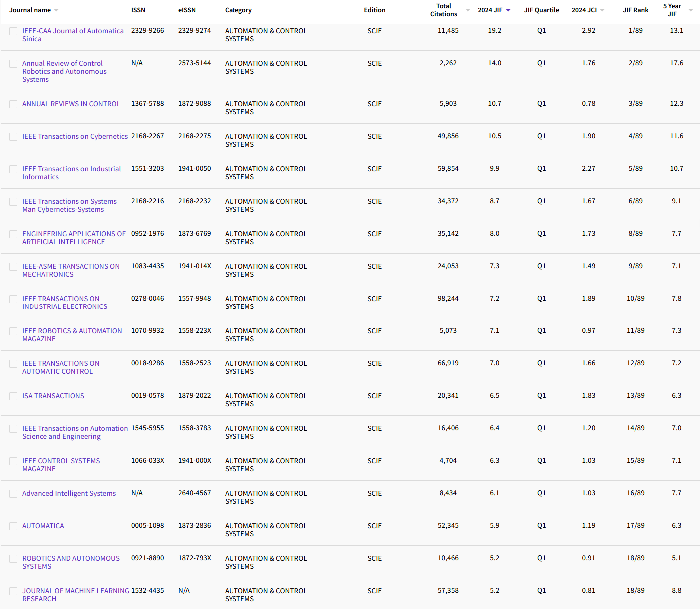The image size is (700, 609).
Task: Select JIF rank 13/89 cell
Action: pyautogui.click(x=636, y=395)
